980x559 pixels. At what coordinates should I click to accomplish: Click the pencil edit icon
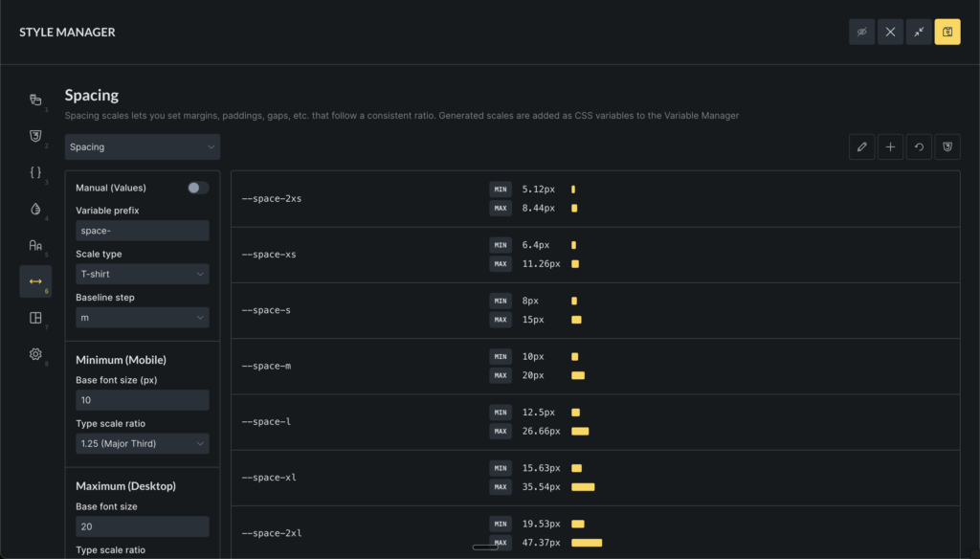(x=861, y=146)
